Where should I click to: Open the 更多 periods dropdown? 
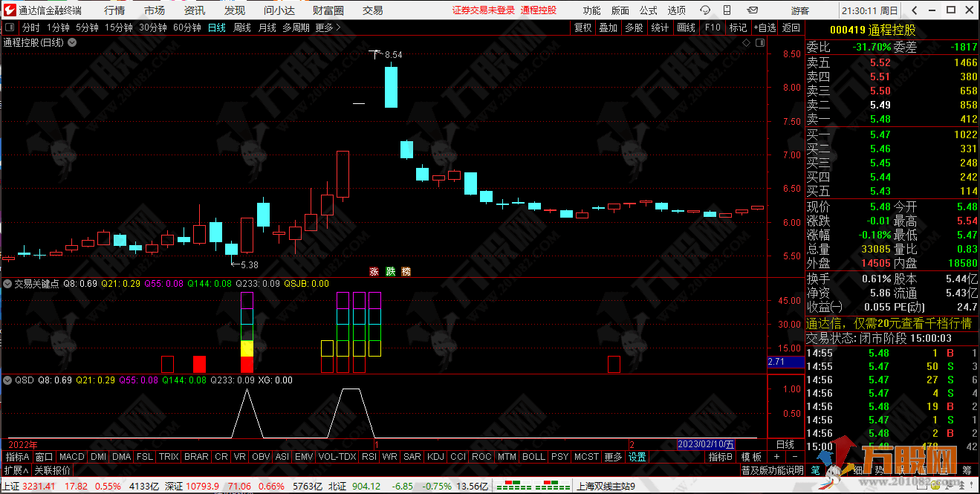(x=328, y=27)
